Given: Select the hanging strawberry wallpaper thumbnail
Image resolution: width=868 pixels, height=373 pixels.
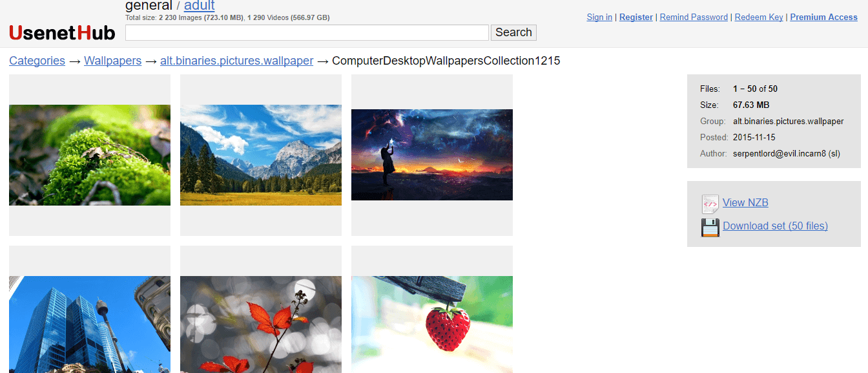Looking at the screenshot, I should [432, 325].
